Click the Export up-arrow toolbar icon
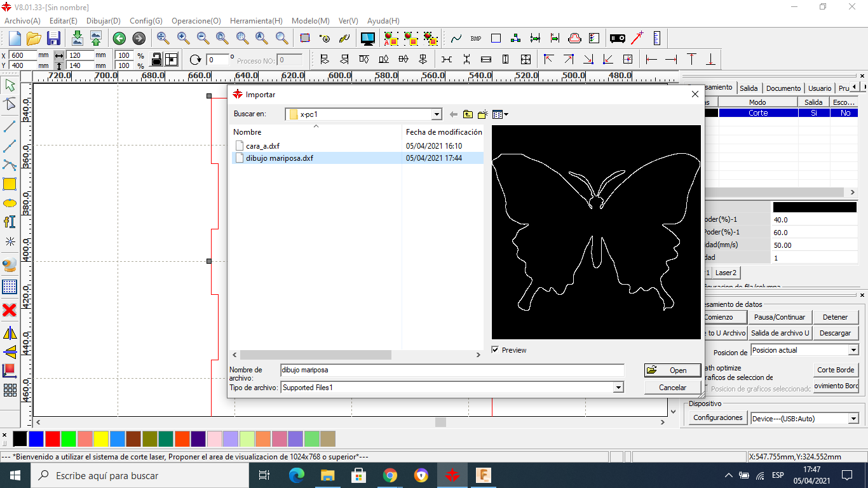Screen dimensions: 868x488 click(x=95, y=38)
